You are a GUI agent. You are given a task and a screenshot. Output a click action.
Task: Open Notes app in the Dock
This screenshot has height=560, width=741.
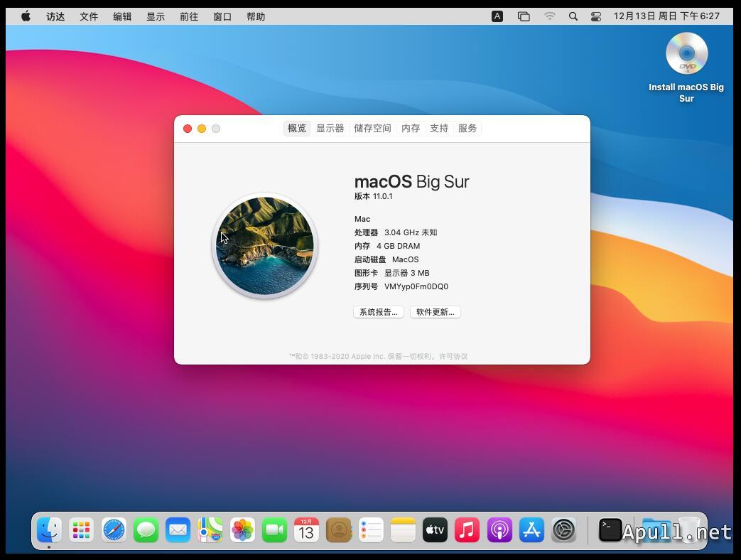click(403, 529)
